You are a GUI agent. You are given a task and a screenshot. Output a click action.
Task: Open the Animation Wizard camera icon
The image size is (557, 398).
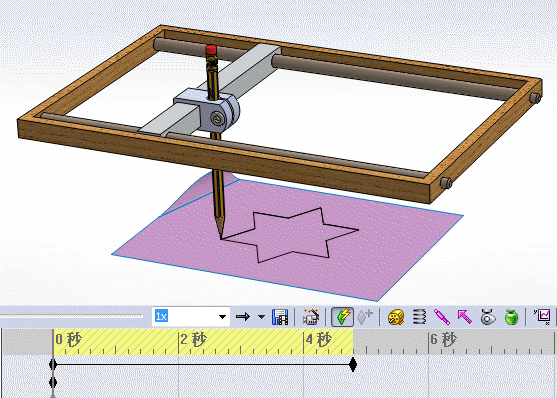[311, 317]
